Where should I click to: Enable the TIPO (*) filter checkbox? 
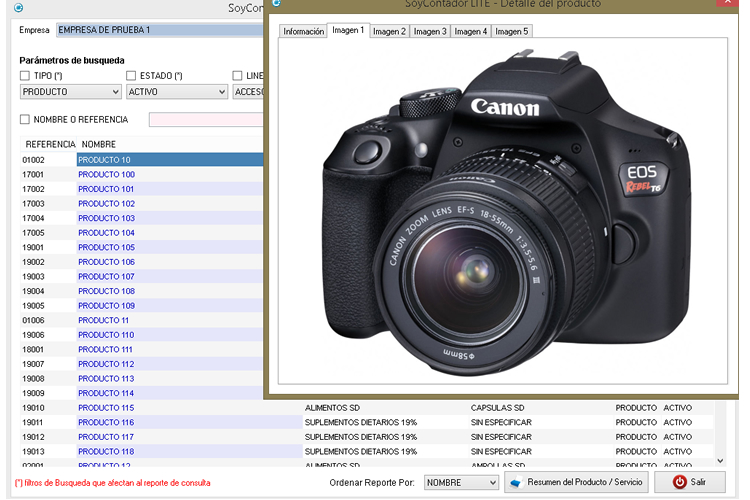pyautogui.click(x=25, y=76)
